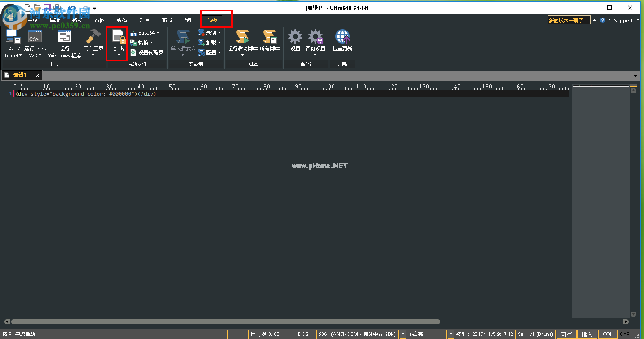Click 检查更新 check for updates
The image size is (644, 339).
(x=342, y=41)
